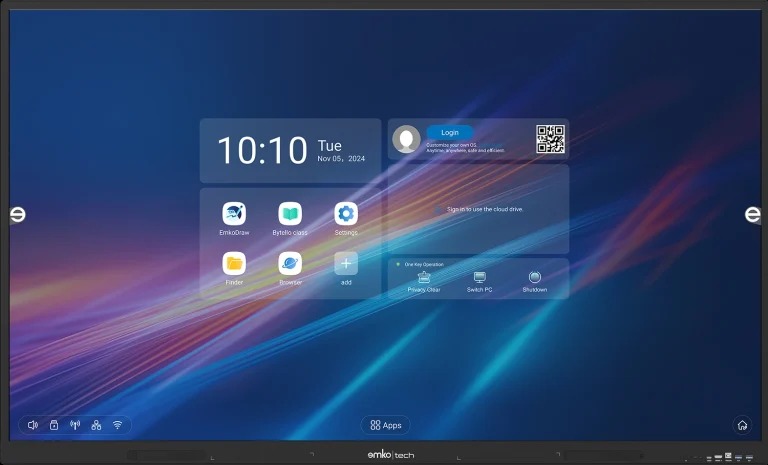Viewport: 768px width, 465px height.
Task: Click the add app plus tile
Action: [346, 264]
